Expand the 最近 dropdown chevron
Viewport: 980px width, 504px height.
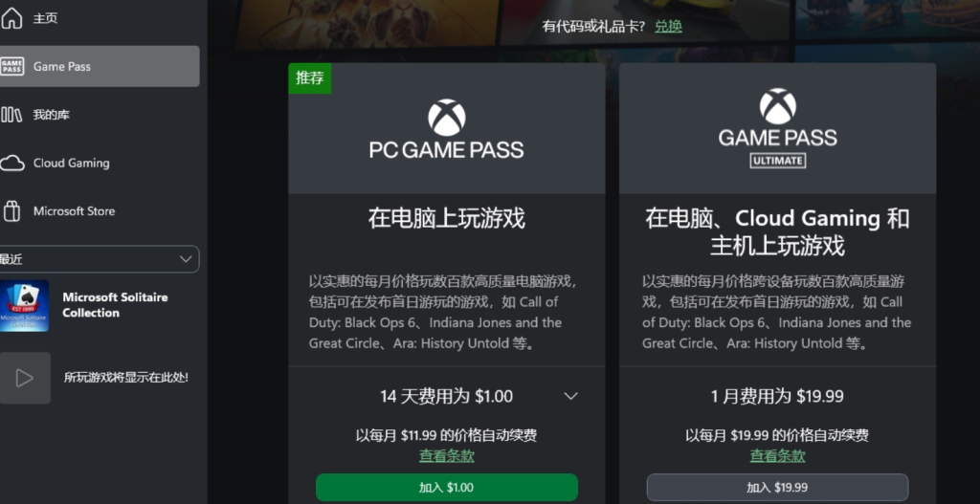pos(186,259)
